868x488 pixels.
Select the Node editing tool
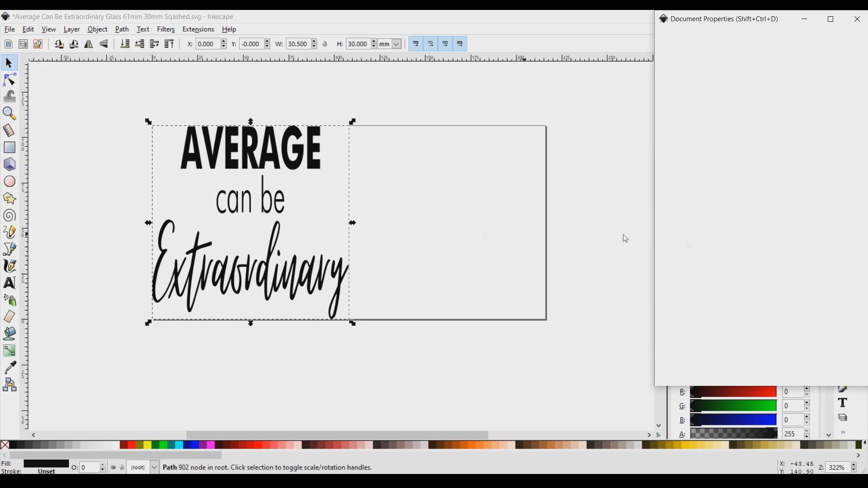click(9, 80)
